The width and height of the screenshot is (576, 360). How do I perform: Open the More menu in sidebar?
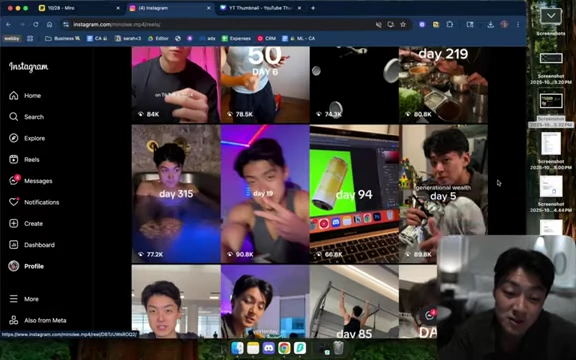point(24,299)
